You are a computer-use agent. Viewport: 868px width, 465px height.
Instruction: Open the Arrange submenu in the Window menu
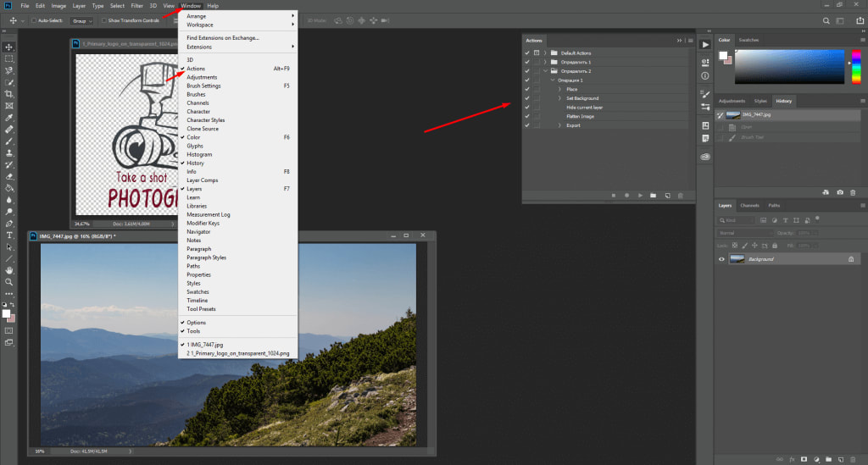(x=238, y=16)
